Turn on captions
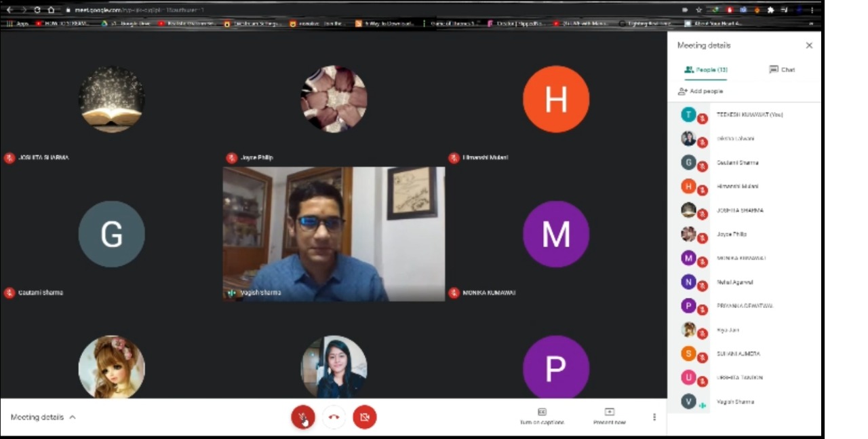This screenshot has height=439, width=868. point(542,417)
